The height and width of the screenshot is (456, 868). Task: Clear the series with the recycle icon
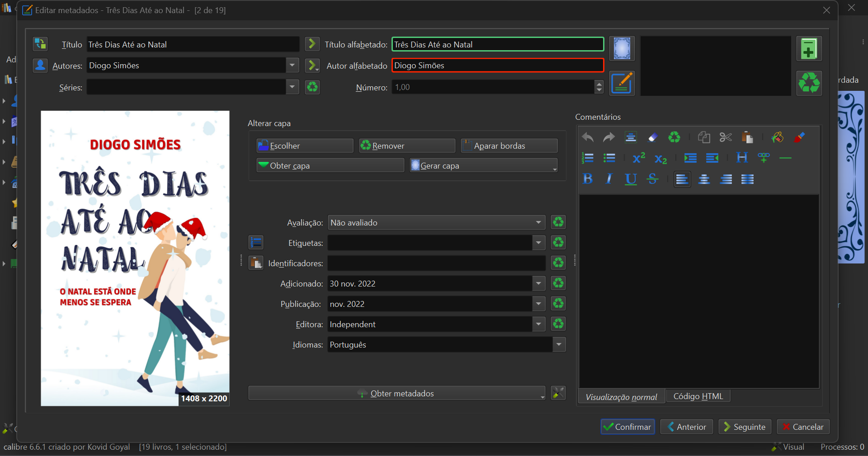tap(312, 87)
